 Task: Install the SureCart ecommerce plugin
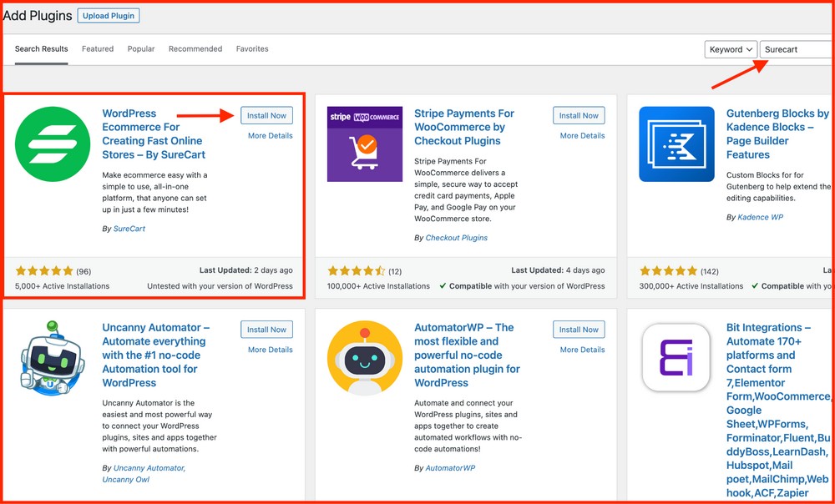(x=266, y=116)
